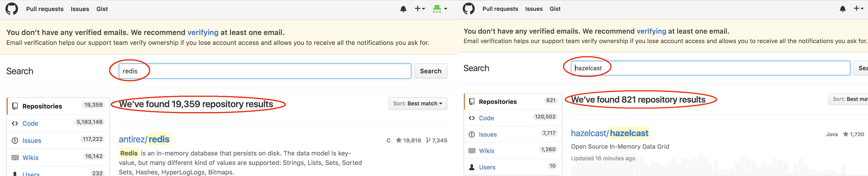Click 'We've found 821 repository results' heading

[638, 100]
